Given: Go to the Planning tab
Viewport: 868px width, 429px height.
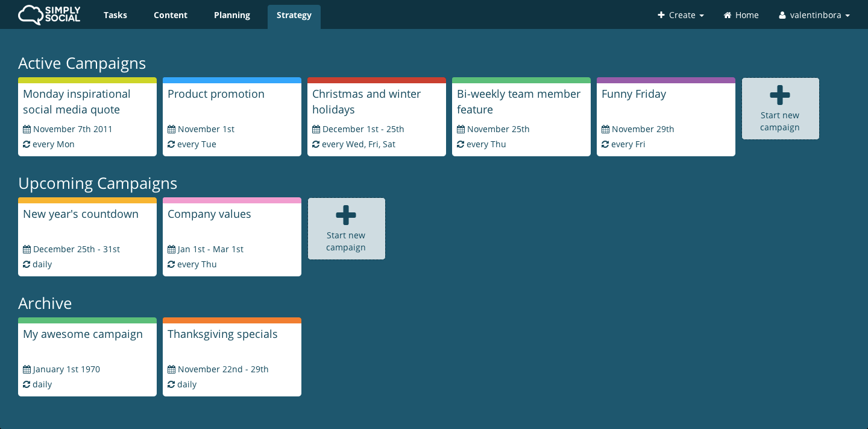Looking at the screenshot, I should pyautogui.click(x=232, y=15).
